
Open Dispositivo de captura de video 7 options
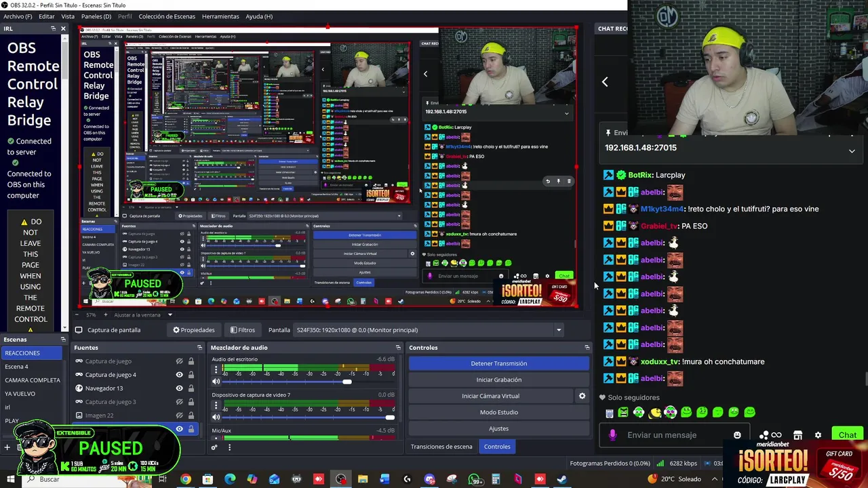(x=216, y=406)
